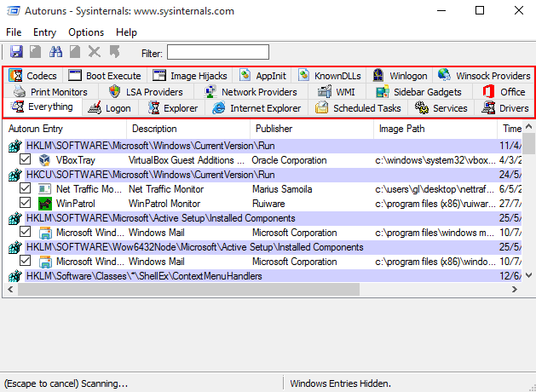Viewport: 536px width, 392px height.
Task: Select the Network Providers tab
Action: pyautogui.click(x=251, y=92)
